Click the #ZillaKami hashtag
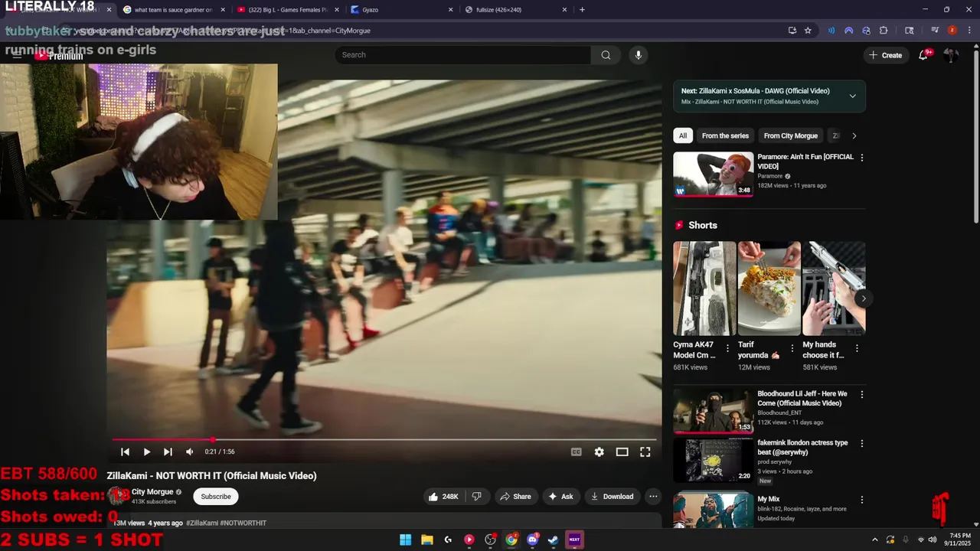This screenshot has width=980, height=551. pyautogui.click(x=202, y=523)
